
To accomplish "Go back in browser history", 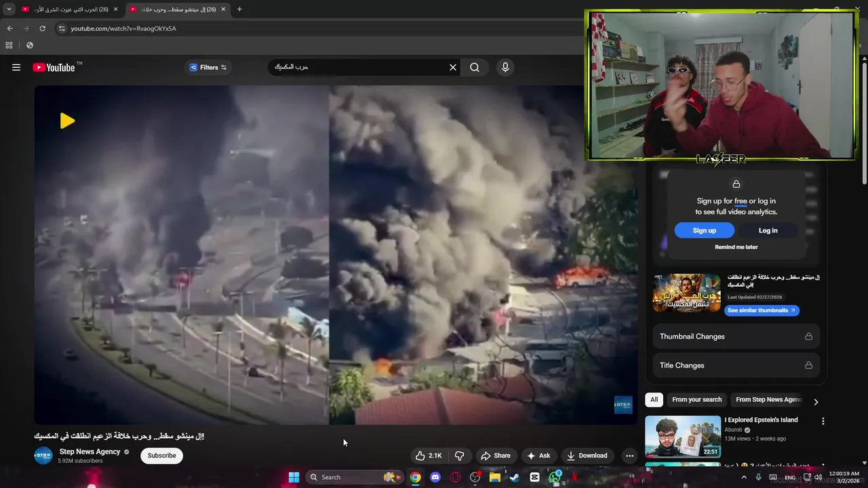I will click(9, 28).
